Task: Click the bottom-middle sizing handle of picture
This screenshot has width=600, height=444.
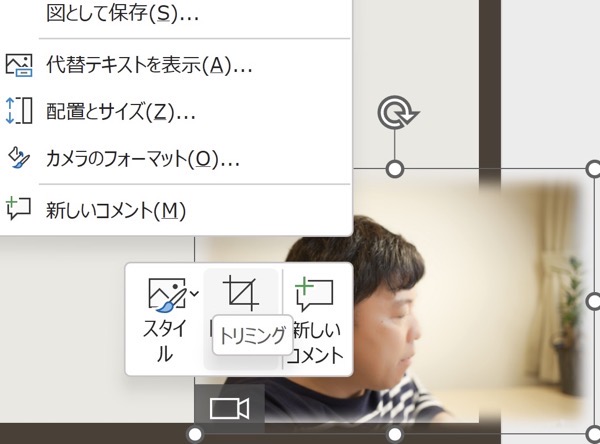Action: coord(395,434)
